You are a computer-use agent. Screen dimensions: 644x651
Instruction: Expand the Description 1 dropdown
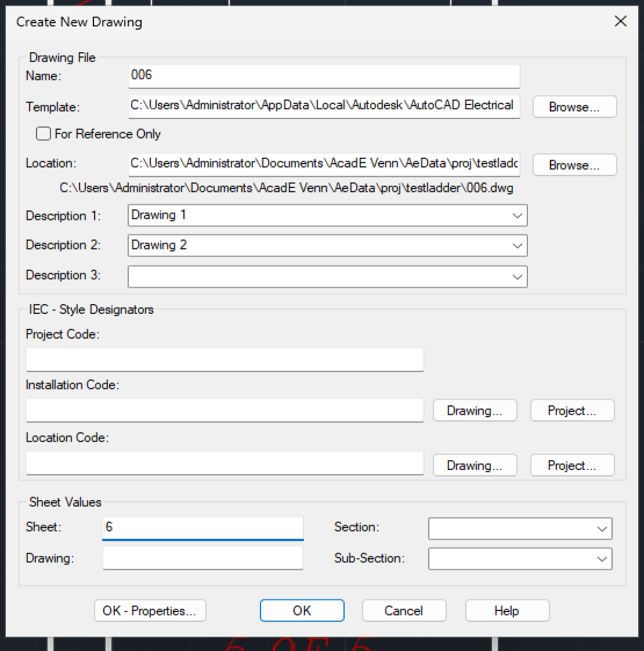(517, 216)
